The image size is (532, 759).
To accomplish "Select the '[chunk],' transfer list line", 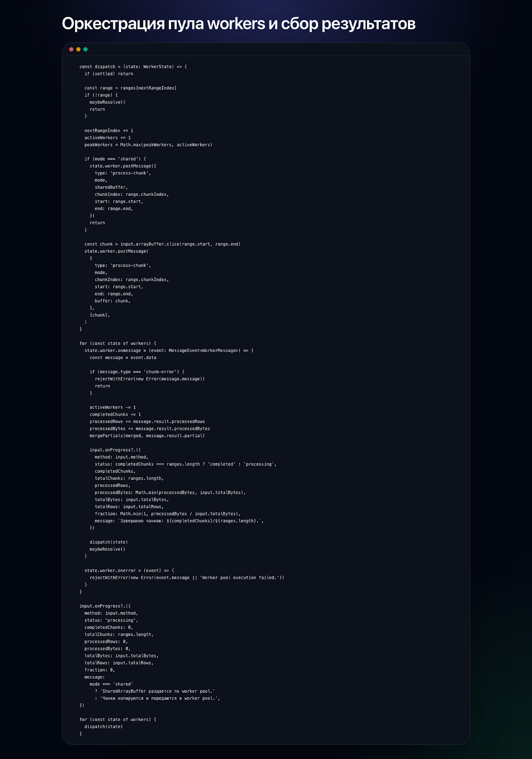I will tap(100, 315).
